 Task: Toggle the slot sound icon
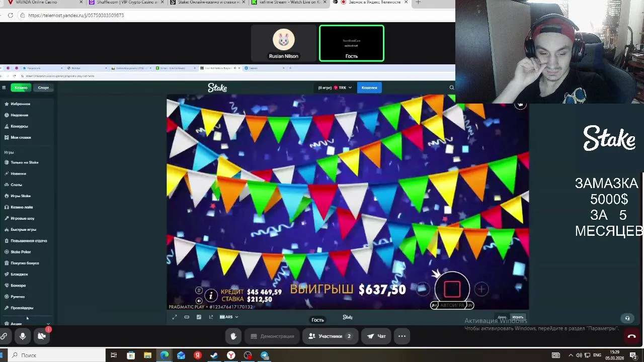[199, 300]
